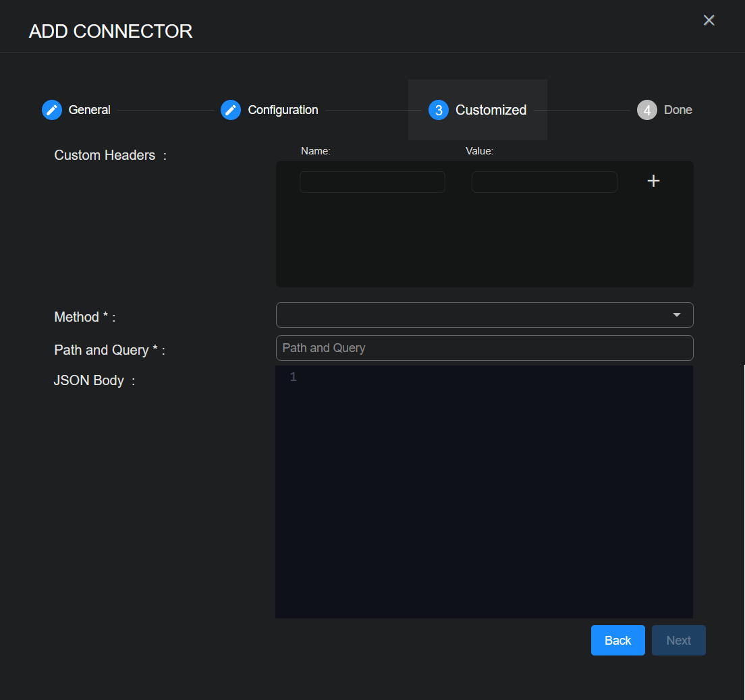Select the Customized step label

tap(491, 110)
